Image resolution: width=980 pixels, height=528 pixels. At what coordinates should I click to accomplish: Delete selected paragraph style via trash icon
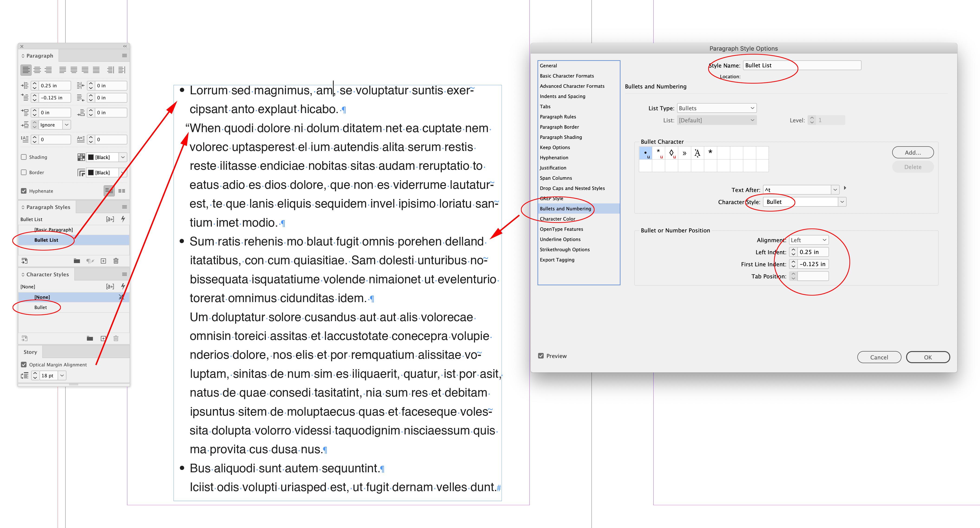116,261
